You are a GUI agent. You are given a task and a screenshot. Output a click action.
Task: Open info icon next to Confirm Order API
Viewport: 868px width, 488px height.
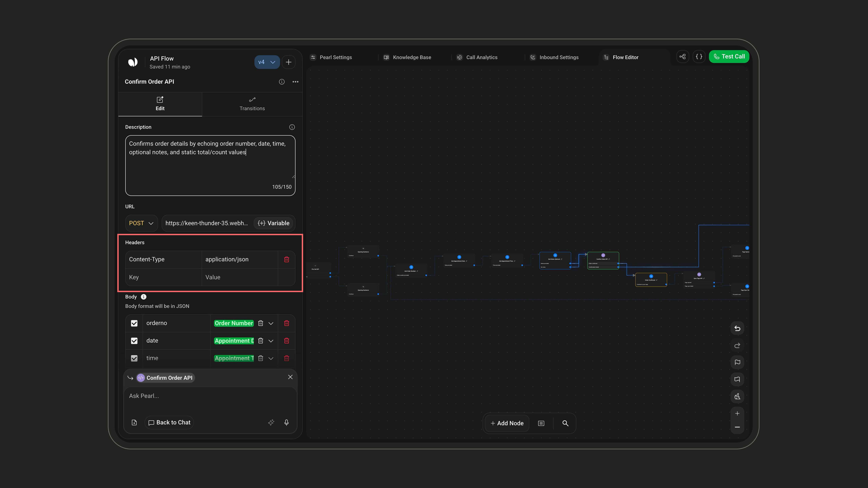coord(282,82)
